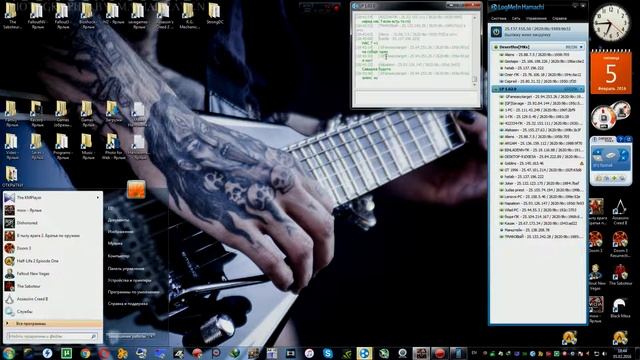Expand the shutdown options arrow
The width and height of the screenshot is (640, 360).
point(152,336)
